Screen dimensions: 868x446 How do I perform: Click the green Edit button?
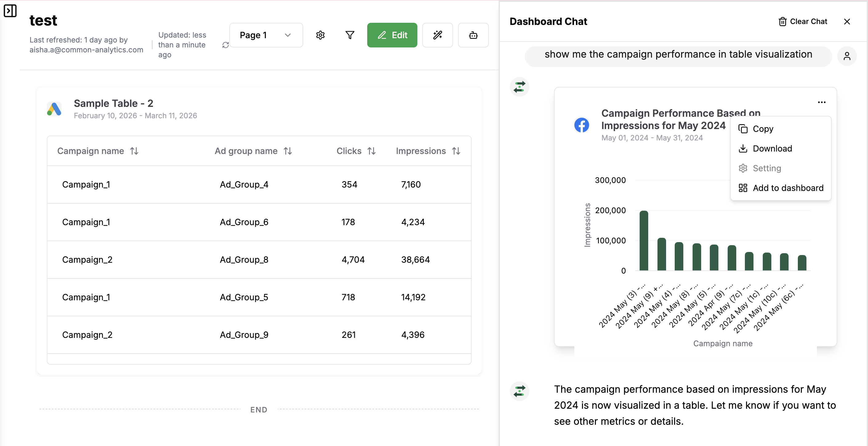pyautogui.click(x=392, y=35)
